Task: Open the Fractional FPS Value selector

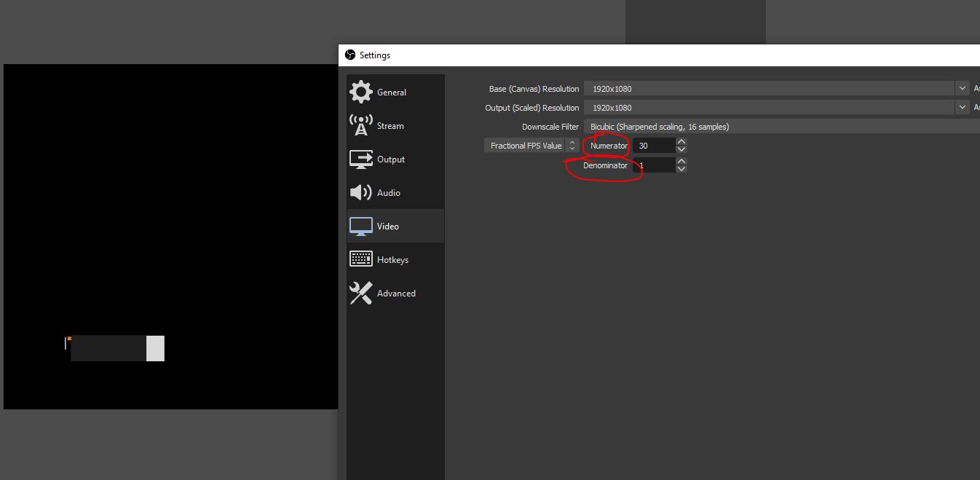Action: click(571, 145)
